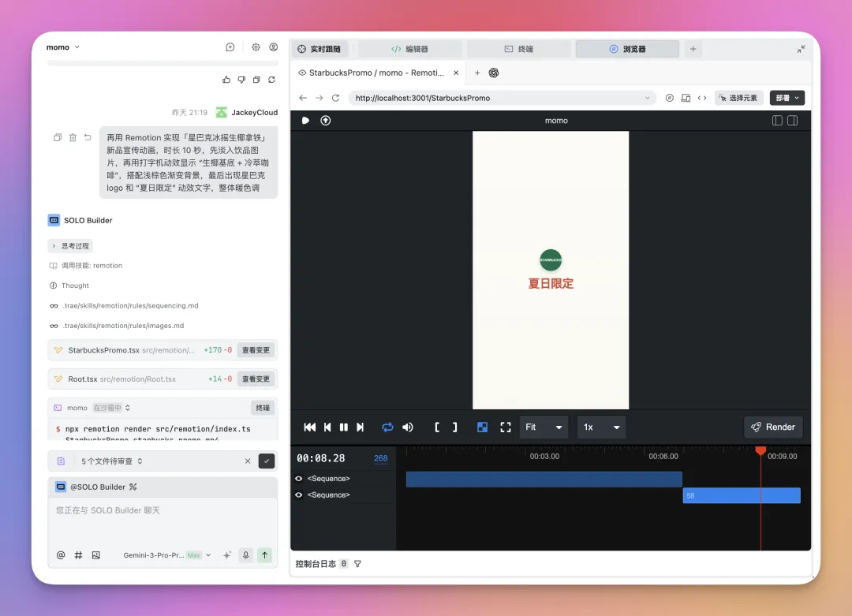Add a context reference with the # icon
The width and height of the screenshot is (852, 616).
tap(78, 555)
